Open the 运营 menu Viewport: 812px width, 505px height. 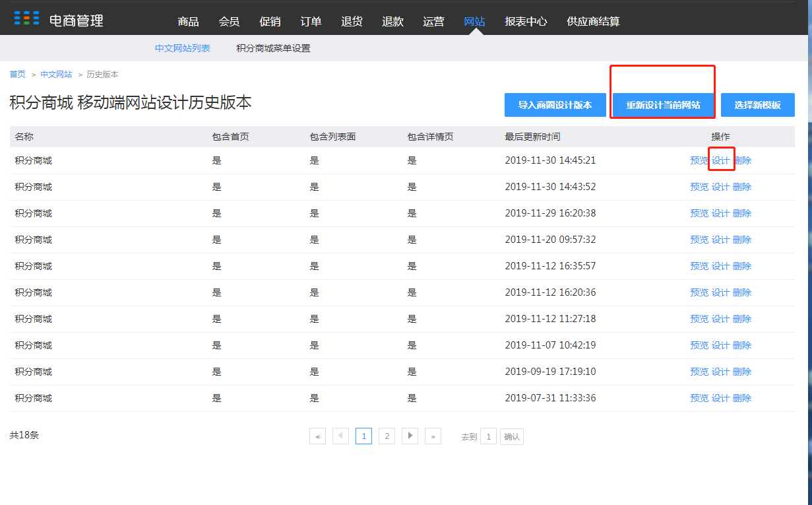tap(433, 21)
